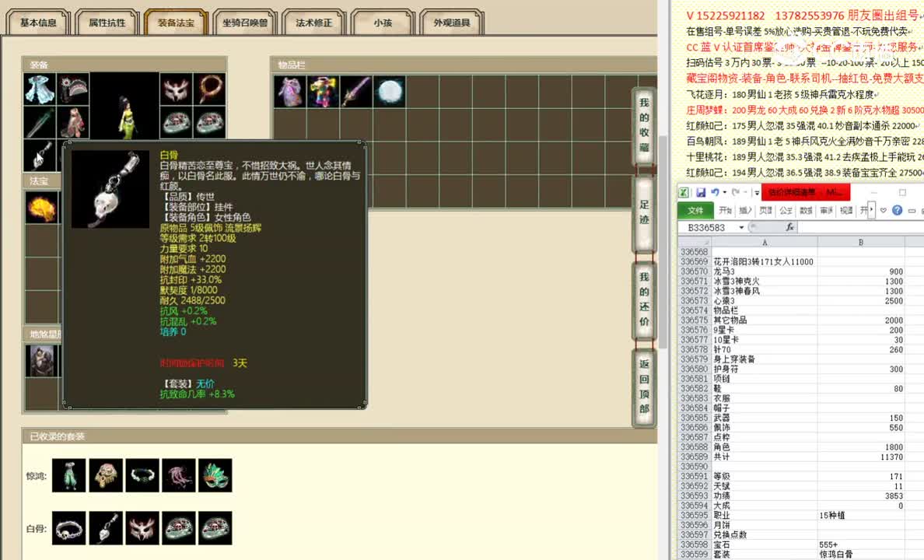This screenshot has height=560, width=924.
Task: Open Excel Help via the blue question mark icon
Action: pyautogui.click(x=898, y=211)
